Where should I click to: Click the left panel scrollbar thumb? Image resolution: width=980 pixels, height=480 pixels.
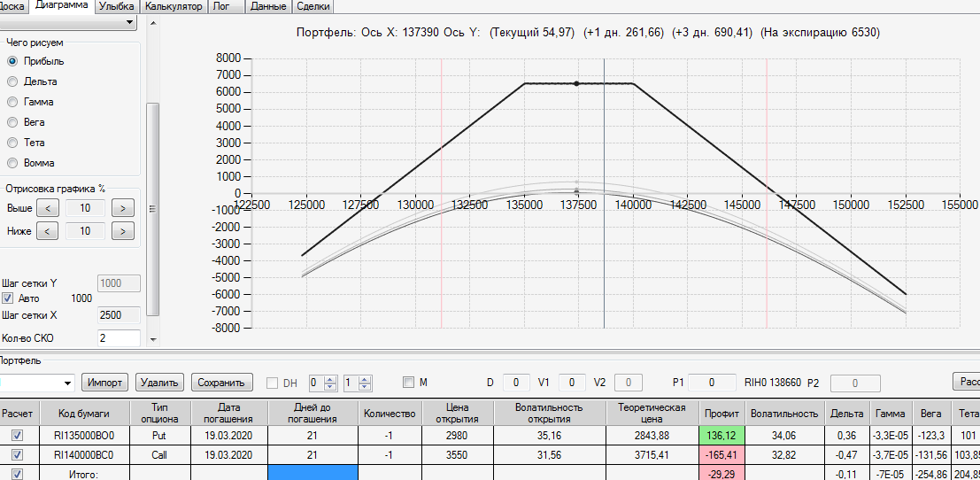(152, 209)
